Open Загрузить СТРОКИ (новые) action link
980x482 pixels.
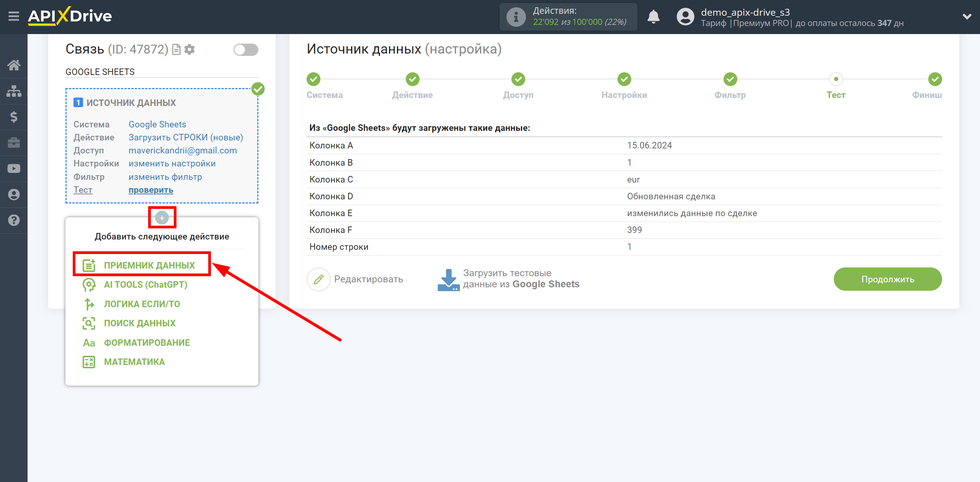[186, 137]
